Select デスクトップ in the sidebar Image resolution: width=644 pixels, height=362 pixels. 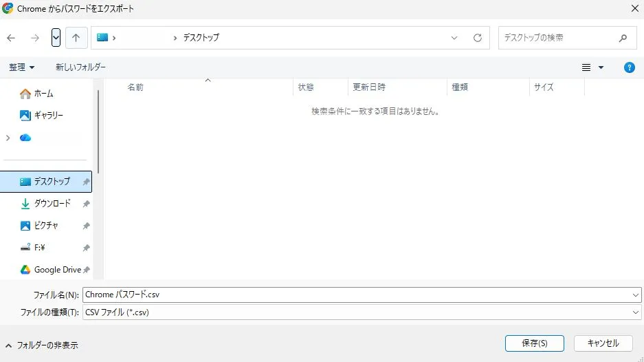(x=46, y=182)
